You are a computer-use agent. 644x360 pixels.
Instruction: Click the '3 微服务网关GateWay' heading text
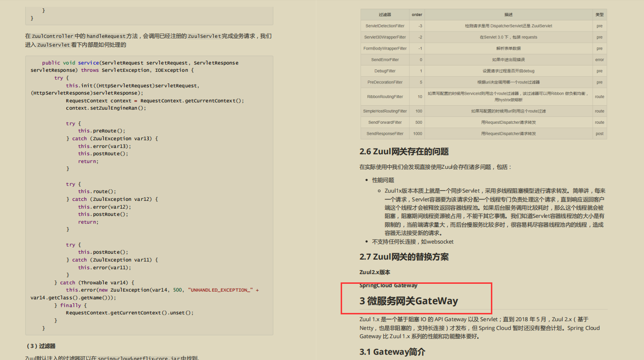click(x=408, y=301)
